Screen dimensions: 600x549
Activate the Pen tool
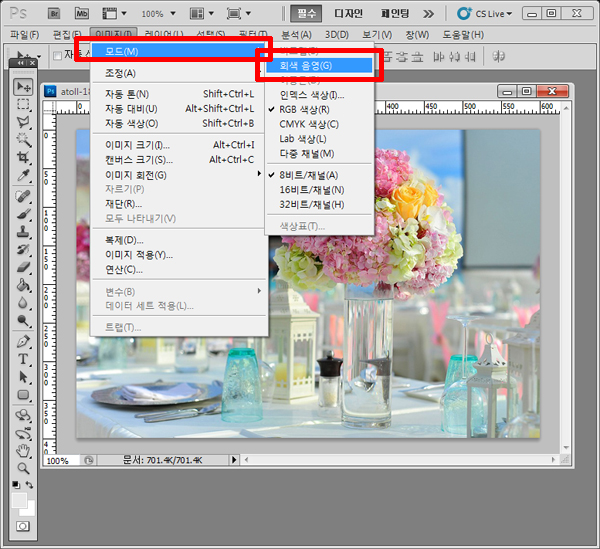coord(23,341)
